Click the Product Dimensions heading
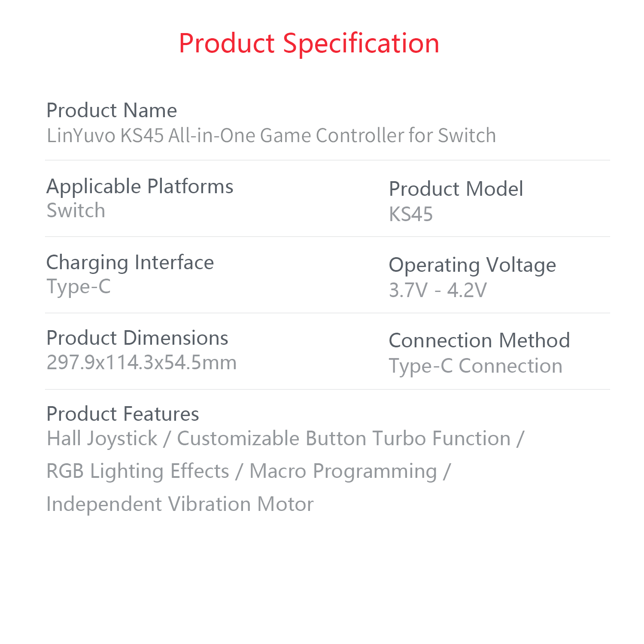Screen dimensions: 644x644 point(137,338)
